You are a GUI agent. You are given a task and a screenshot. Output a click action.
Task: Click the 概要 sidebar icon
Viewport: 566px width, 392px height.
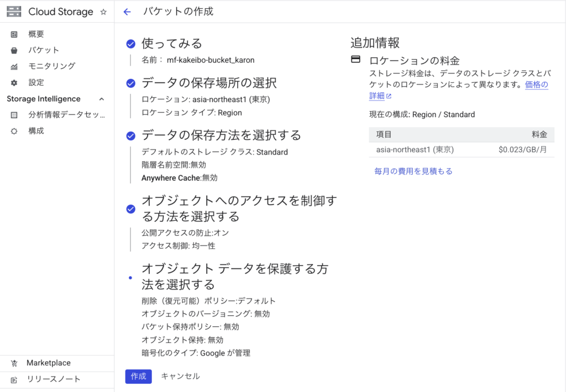coord(14,34)
